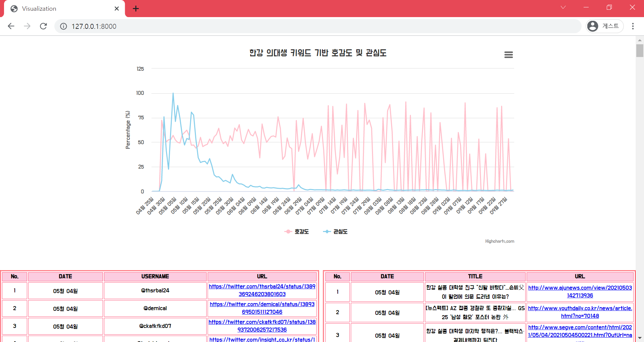Click the forward navigation arrow
Screen dimensions: 644x342
27,26
